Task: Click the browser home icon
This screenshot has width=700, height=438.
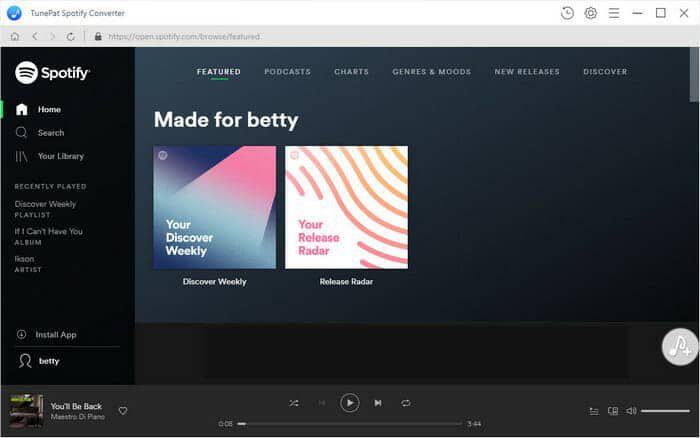Action: pyautogui.click(x=15, y=37)
